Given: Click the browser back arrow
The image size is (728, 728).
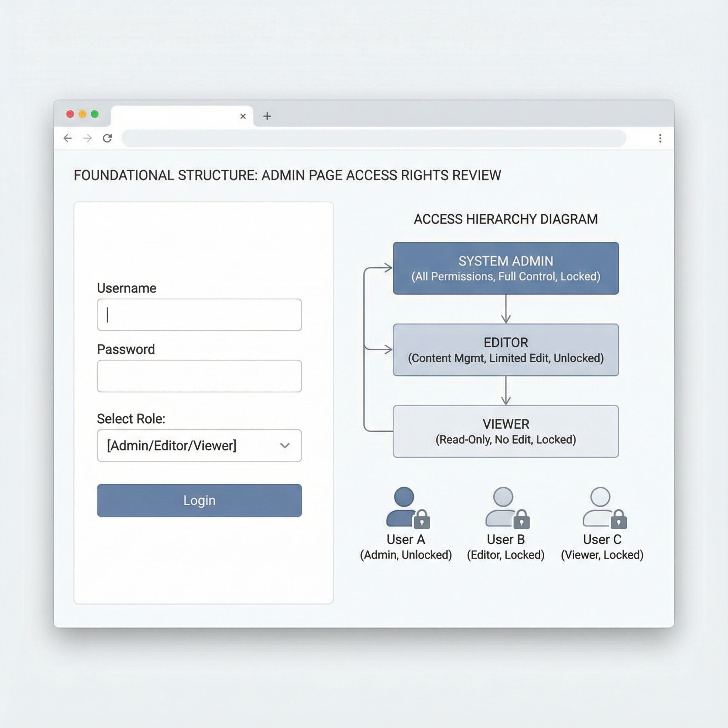Looking at the screenshot, I should point(68,138).
